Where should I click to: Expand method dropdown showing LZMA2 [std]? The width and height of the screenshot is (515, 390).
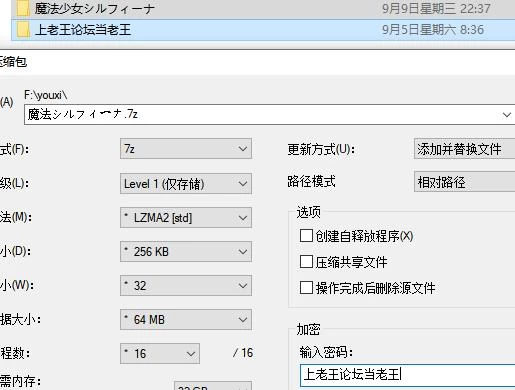186,218
